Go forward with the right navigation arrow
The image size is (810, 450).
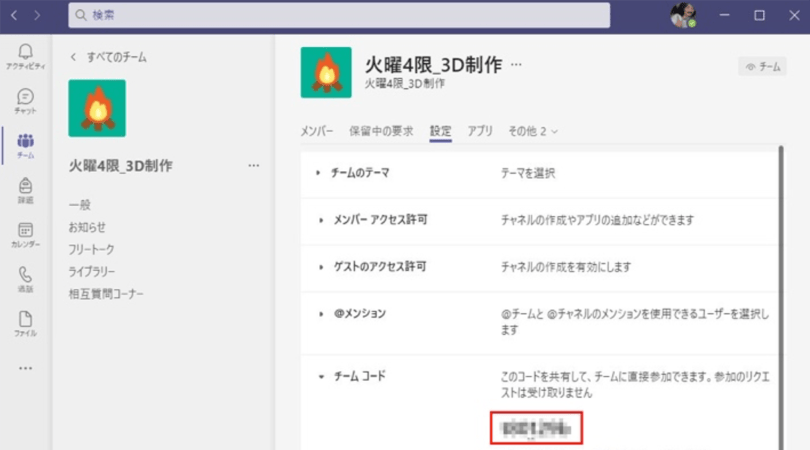[x=37, y=15]
